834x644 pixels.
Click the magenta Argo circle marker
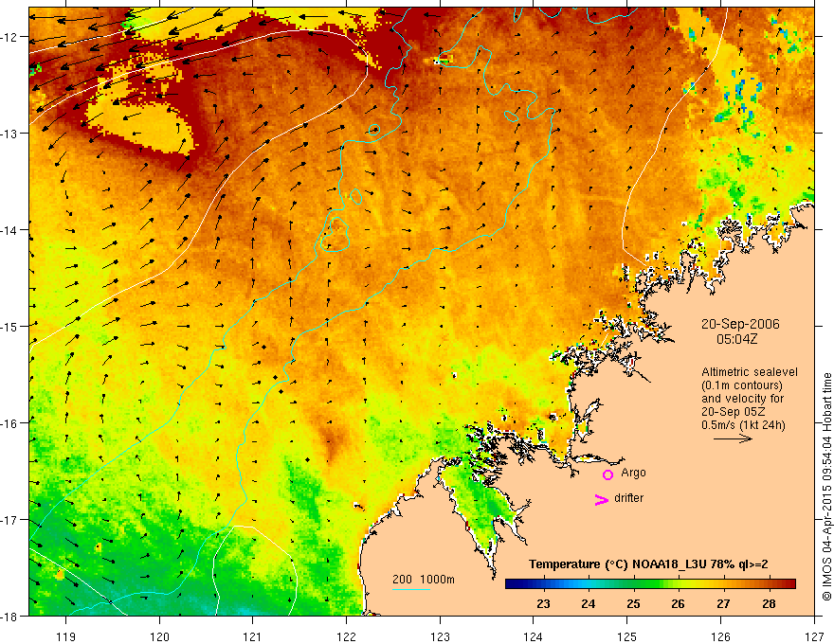pos(607,474)
